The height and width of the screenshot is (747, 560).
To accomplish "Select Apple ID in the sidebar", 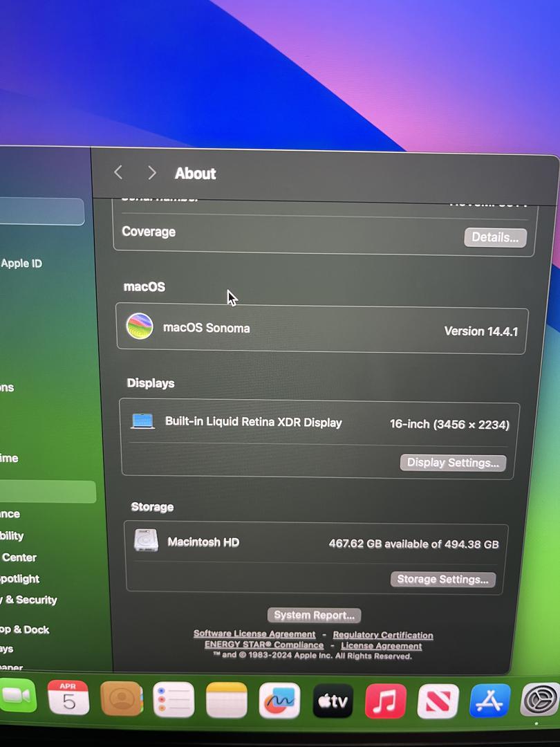I will click(21, 263).
